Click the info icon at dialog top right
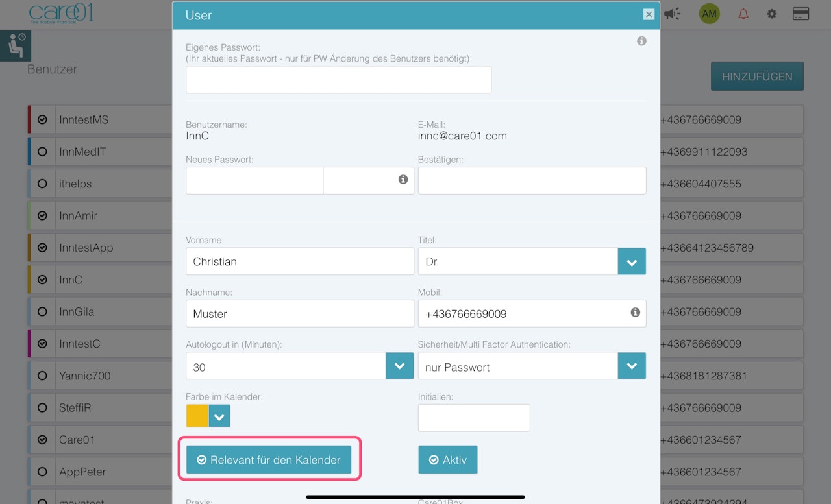 coord(641,41)
